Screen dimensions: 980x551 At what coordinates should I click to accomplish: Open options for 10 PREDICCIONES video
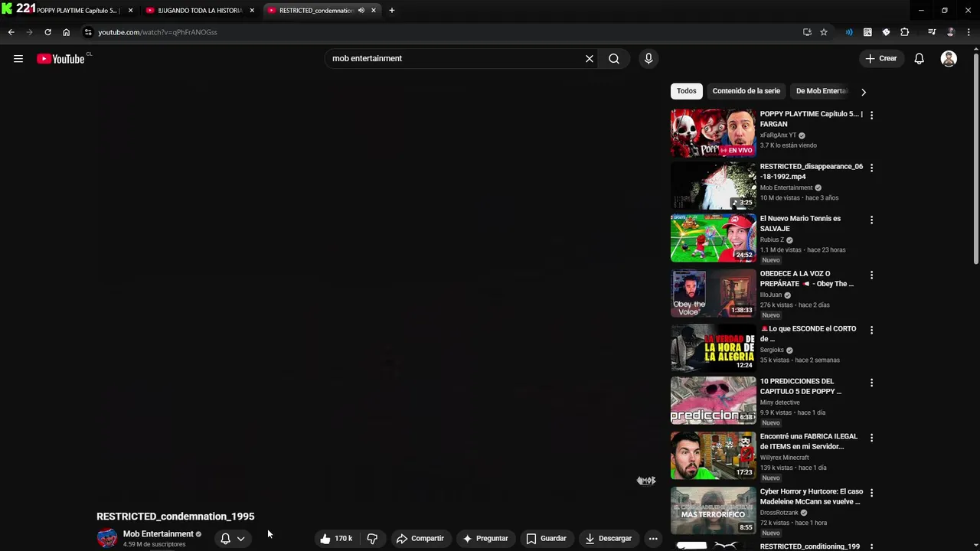[871, 383]
